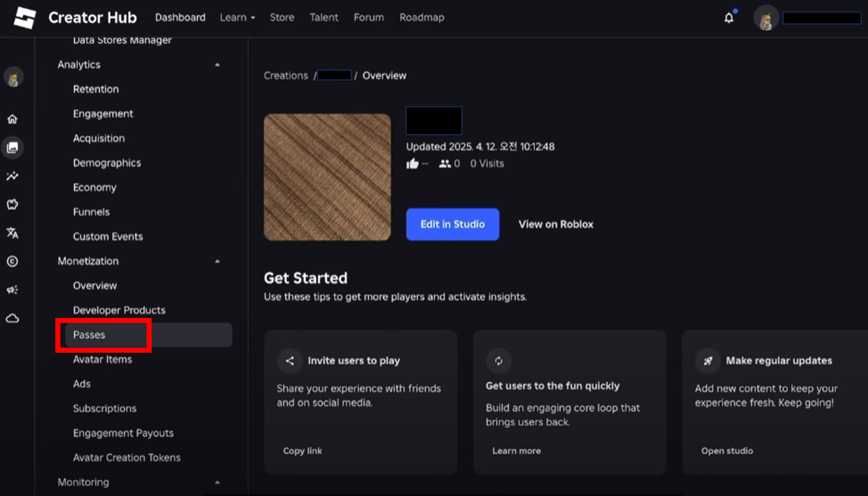This screenshot has height=496, width=868.
Task: Click the share icon on Invite users card
Action: click(290, 361)
